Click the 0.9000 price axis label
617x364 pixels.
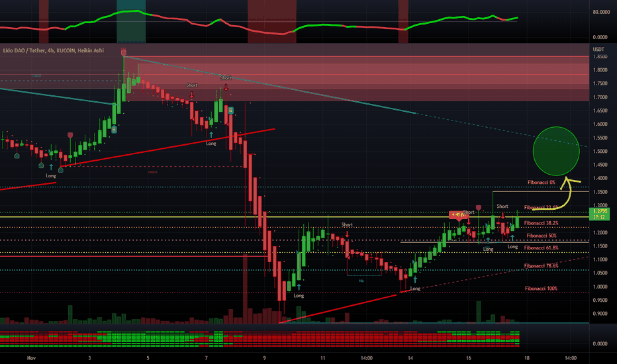600,314
